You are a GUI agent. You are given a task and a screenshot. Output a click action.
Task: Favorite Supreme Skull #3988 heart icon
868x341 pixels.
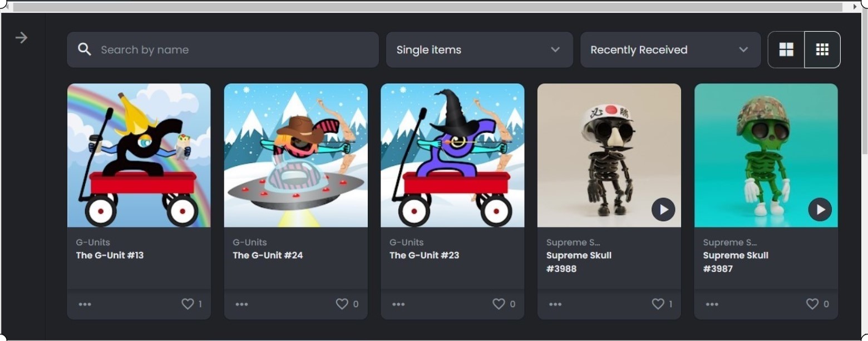tap(658, 304)
